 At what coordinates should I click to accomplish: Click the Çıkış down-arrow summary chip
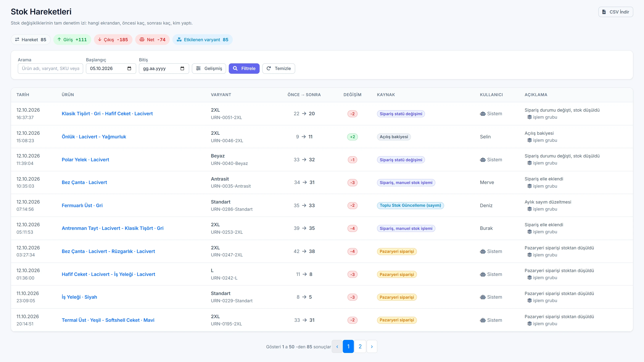(x=113, y=40)
